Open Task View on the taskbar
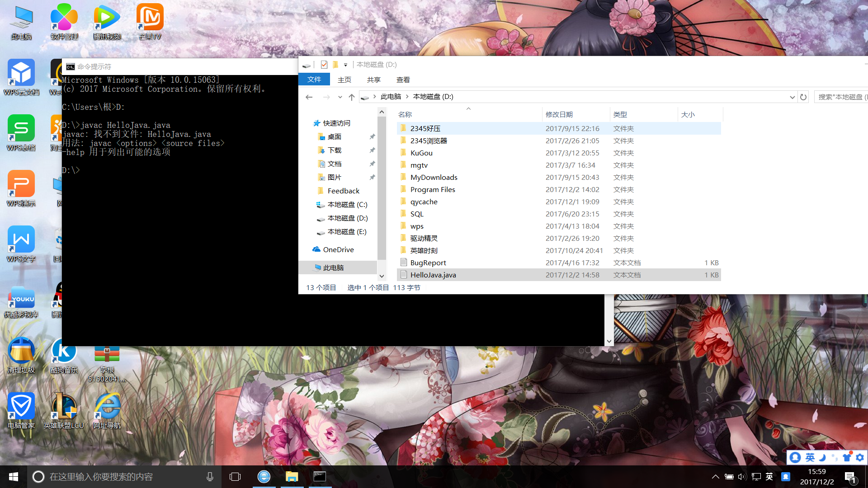868x488 pixels. coord(235,477)
